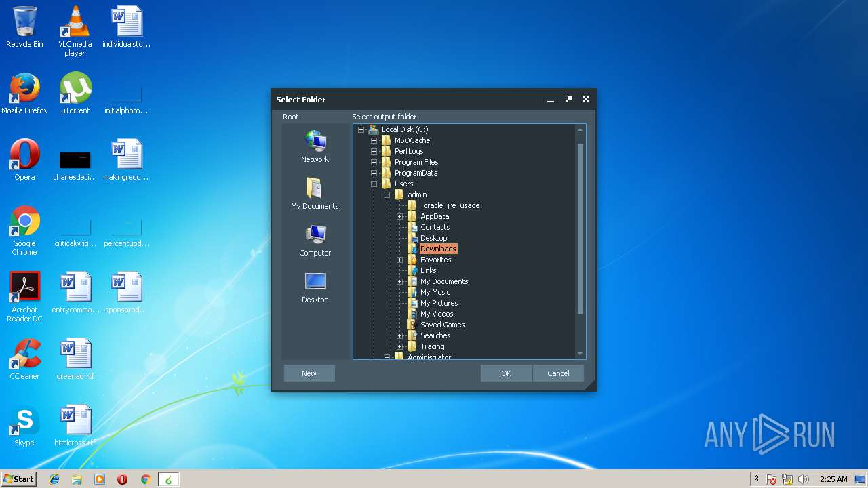Select the Links folder in tree

[428, 270]
